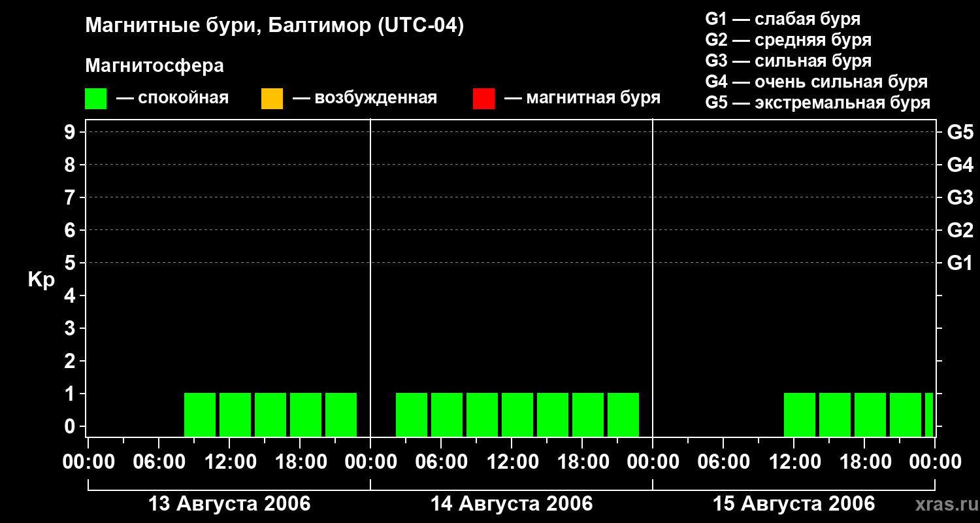Click 'G2 — средняя буря' legend line
Screen dimensions: 980x523
tap(789, 40)
